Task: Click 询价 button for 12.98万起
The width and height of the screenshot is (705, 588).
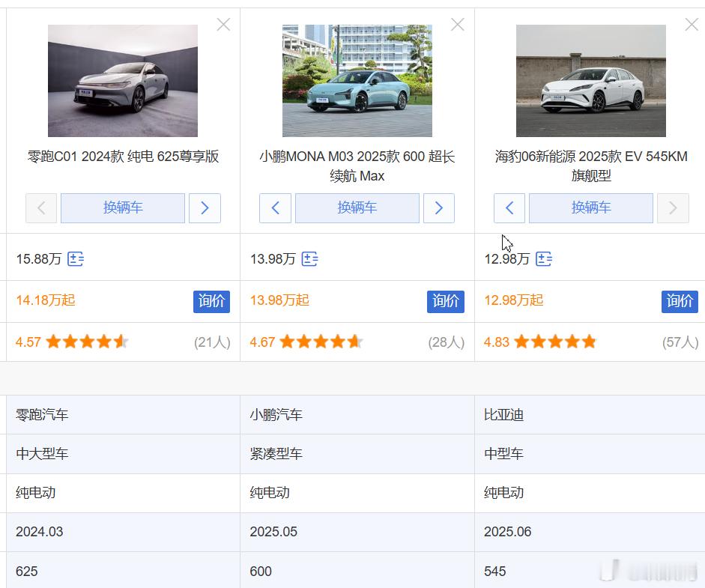Action: point(680,301)
